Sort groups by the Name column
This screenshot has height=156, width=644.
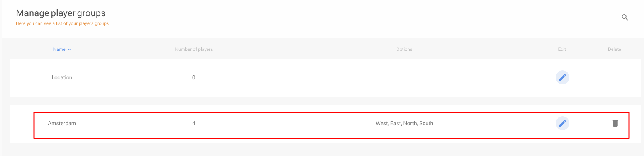point(59,49)
